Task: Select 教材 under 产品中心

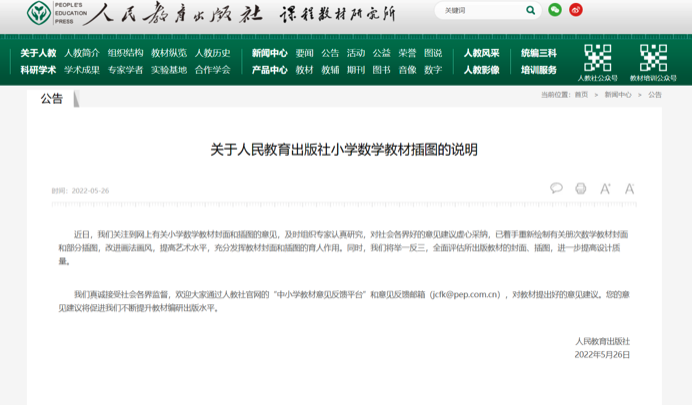Action: pyautogui.click(x=304, y=70)
